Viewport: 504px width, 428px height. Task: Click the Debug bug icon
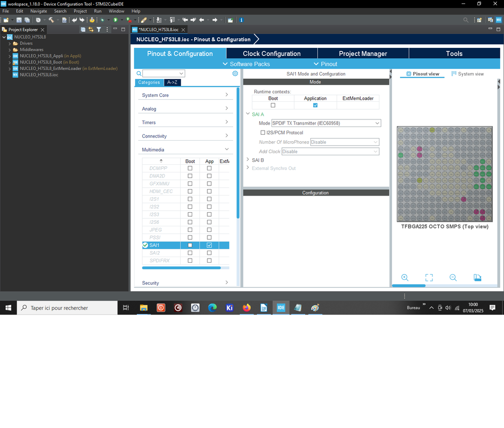102,20
